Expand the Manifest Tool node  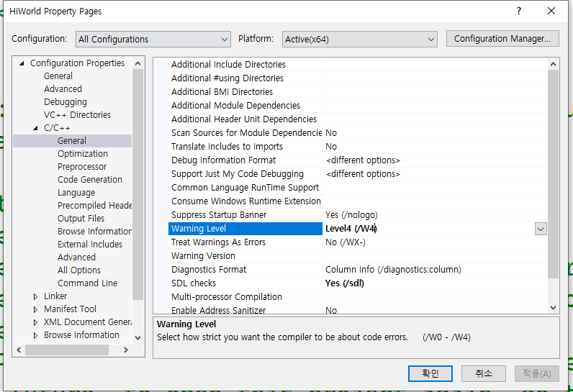tap(35, 309)
